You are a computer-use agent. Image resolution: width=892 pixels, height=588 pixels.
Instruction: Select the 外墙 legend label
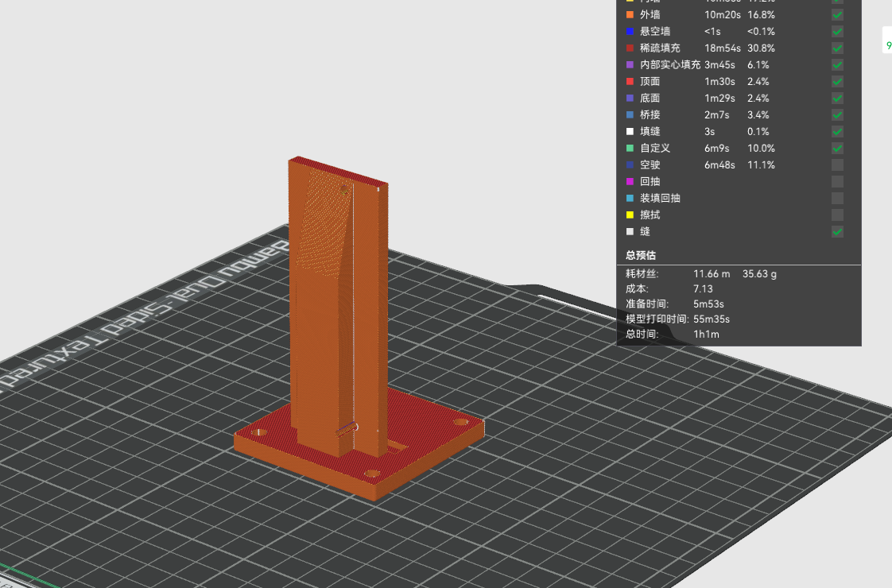tap(650, 15)
